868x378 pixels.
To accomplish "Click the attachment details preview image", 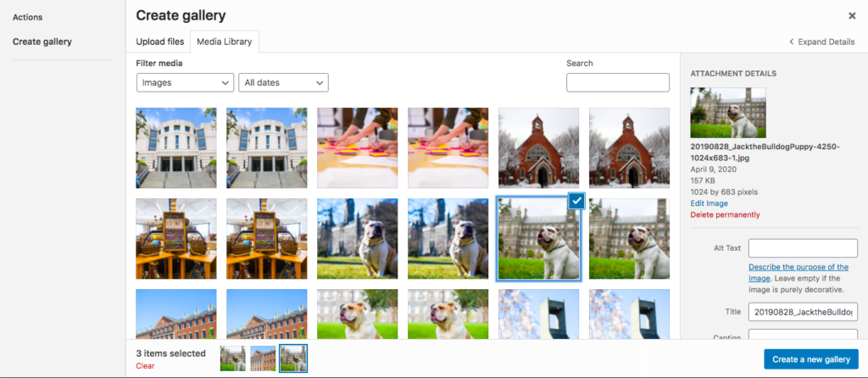I will point(728,113).
